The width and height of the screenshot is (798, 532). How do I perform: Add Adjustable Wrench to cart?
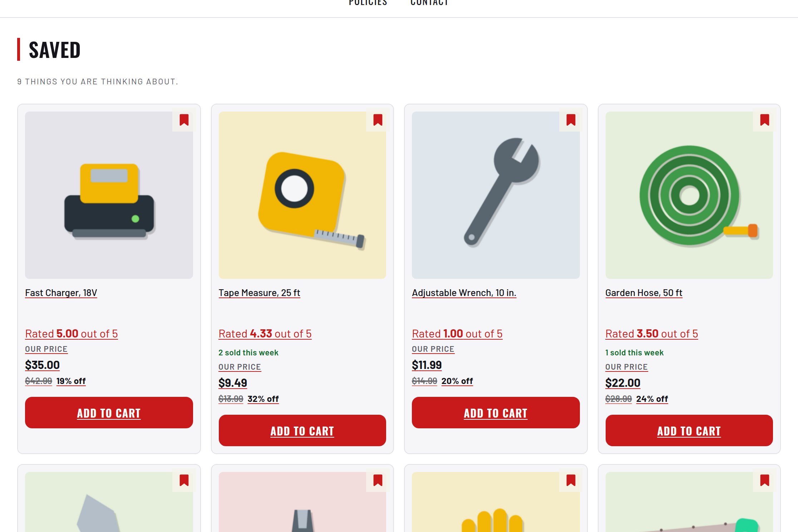pos(496,413)
